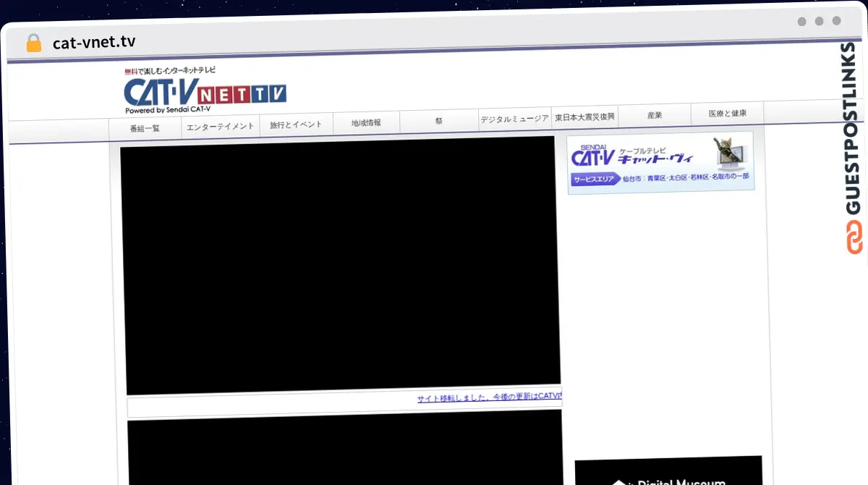The width and height of the screenshot is (868, 485).
Task: Click the サービスエリア label in banner
Action: 595,180
